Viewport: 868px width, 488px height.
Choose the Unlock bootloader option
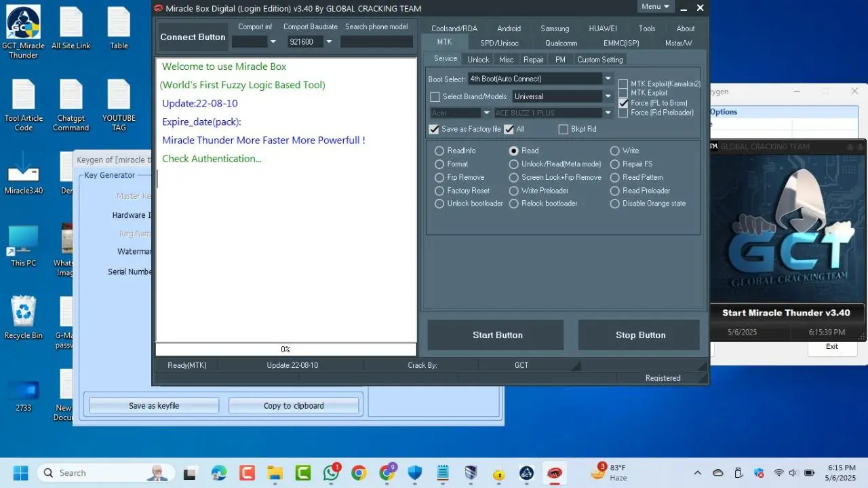[x=439, y=204]
